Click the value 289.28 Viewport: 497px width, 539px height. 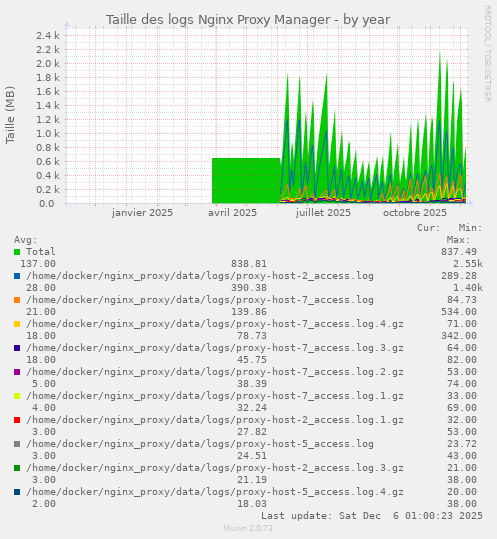coord(459,276)
